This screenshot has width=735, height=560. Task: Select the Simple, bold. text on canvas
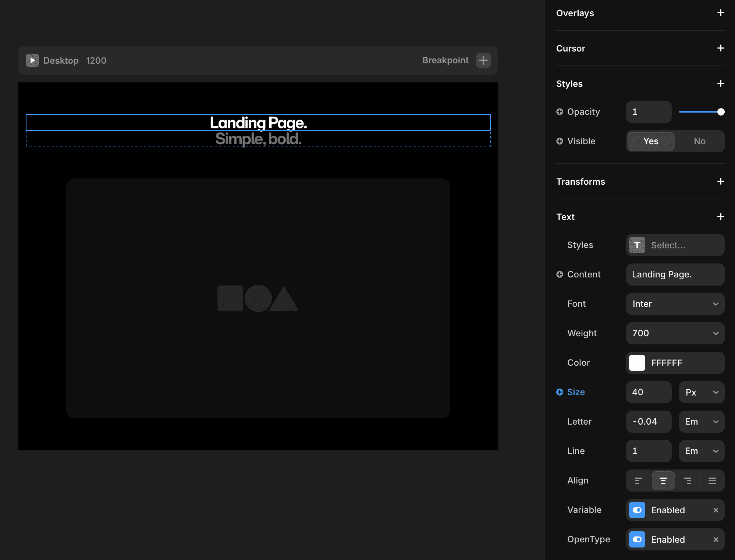(258, 139)
